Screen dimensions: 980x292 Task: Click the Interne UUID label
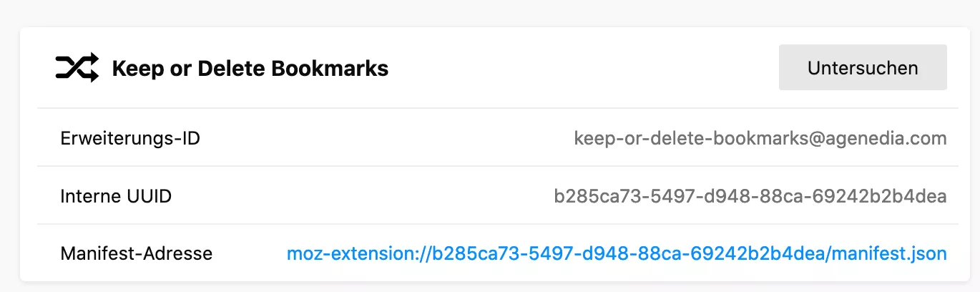(x=116, y=196)
